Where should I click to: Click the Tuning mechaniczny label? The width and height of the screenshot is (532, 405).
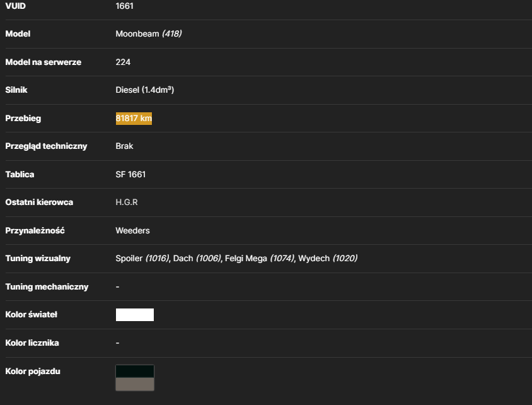(47, 287)
